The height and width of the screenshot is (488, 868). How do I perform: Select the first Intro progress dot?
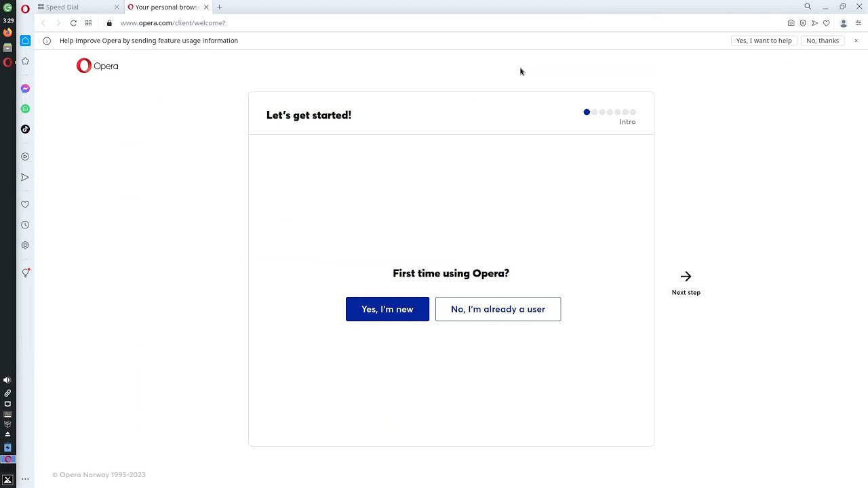pos(587,112)
